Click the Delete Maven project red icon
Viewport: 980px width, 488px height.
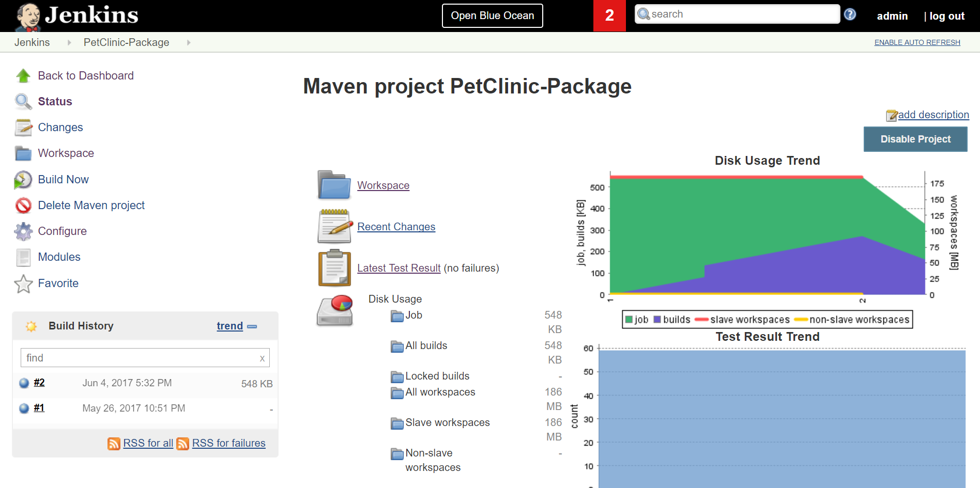pos(23,206)
